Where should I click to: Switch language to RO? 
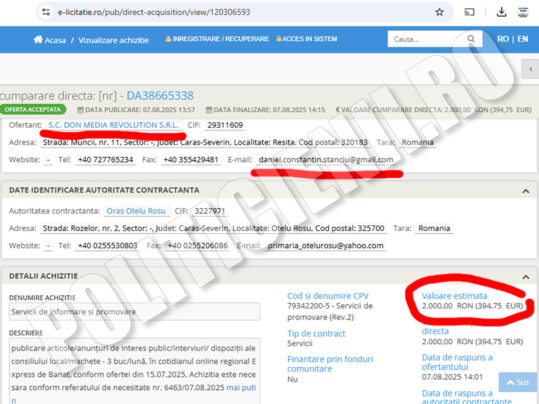(503, 39)
